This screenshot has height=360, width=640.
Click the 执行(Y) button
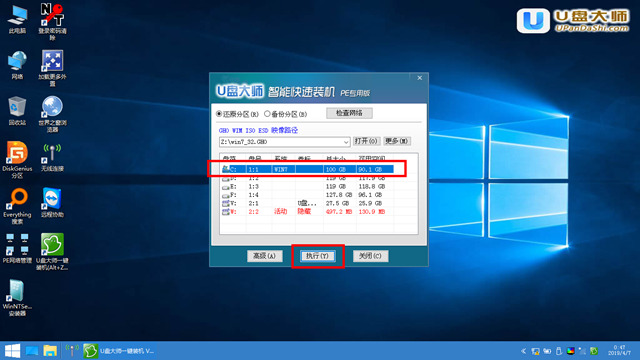tap(318, 256)
